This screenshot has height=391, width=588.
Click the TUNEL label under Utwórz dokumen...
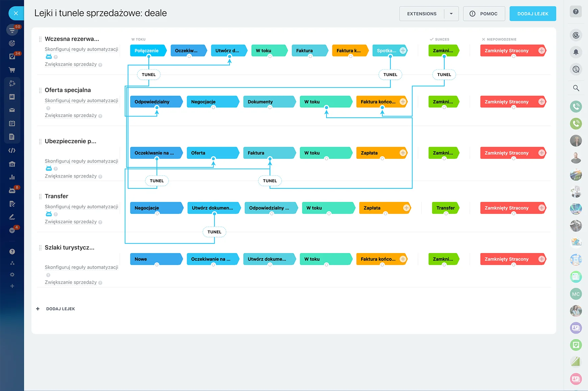coord(214,232)
